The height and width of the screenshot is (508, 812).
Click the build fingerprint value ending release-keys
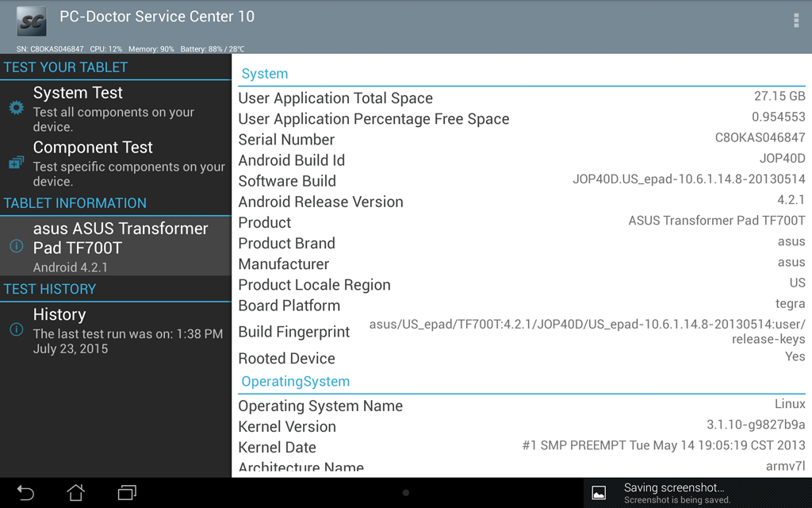(588, 332)
